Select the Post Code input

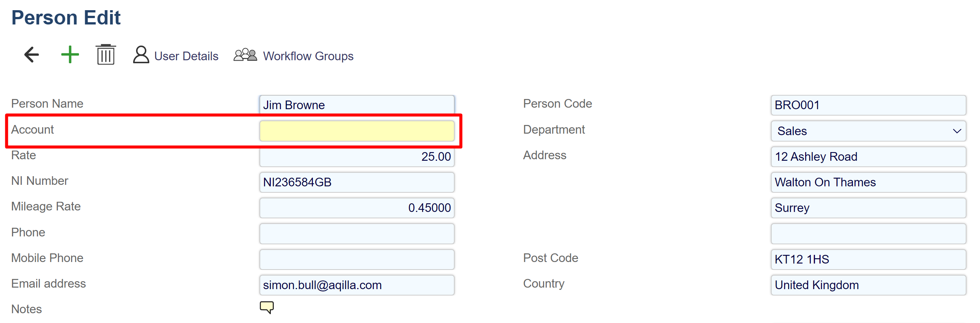pos(868,259)
